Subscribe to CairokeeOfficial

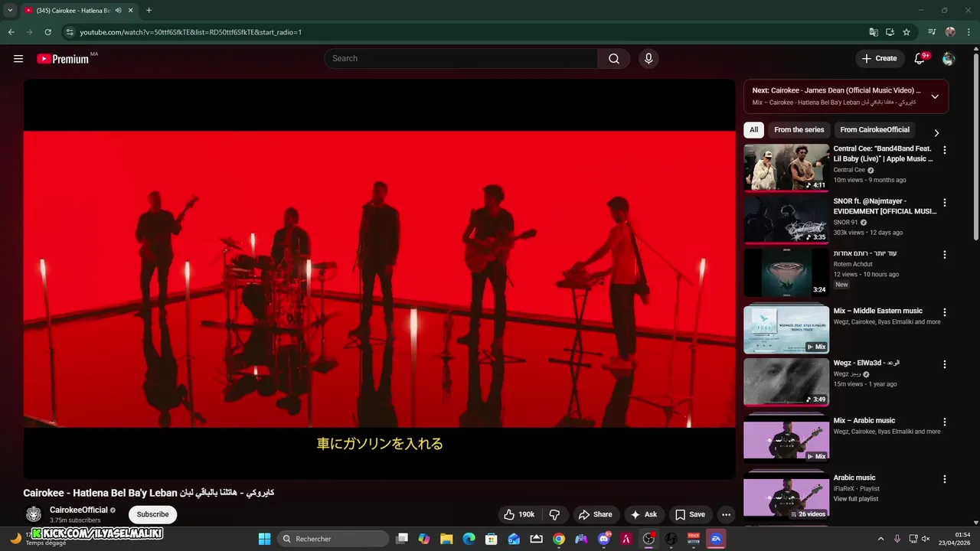tap(152, 514)
